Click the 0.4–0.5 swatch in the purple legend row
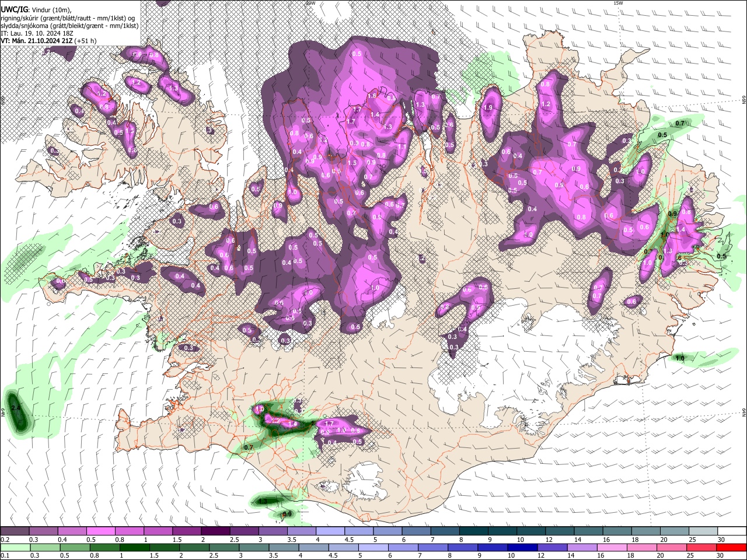The image size is (747, 560). point(72,531)
